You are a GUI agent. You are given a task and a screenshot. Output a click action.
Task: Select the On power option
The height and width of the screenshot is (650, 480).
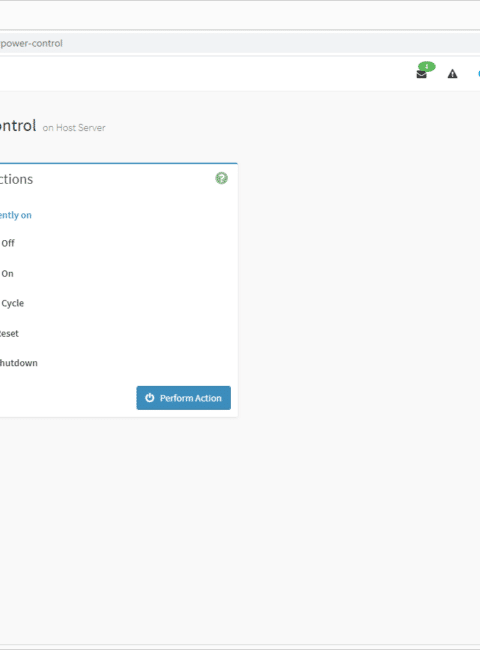tap(7, 274)
